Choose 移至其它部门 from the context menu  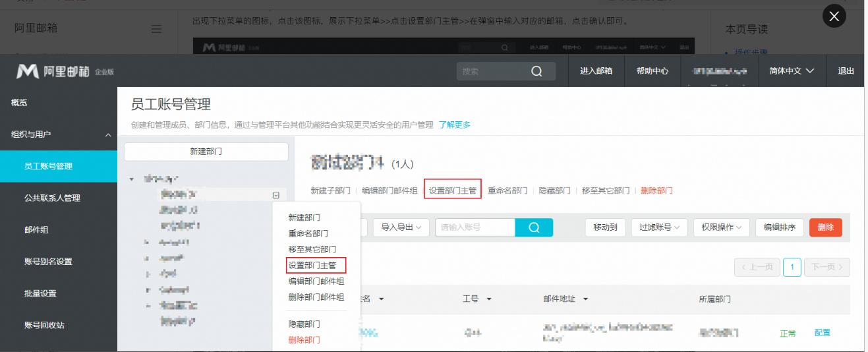pos(312,249)
